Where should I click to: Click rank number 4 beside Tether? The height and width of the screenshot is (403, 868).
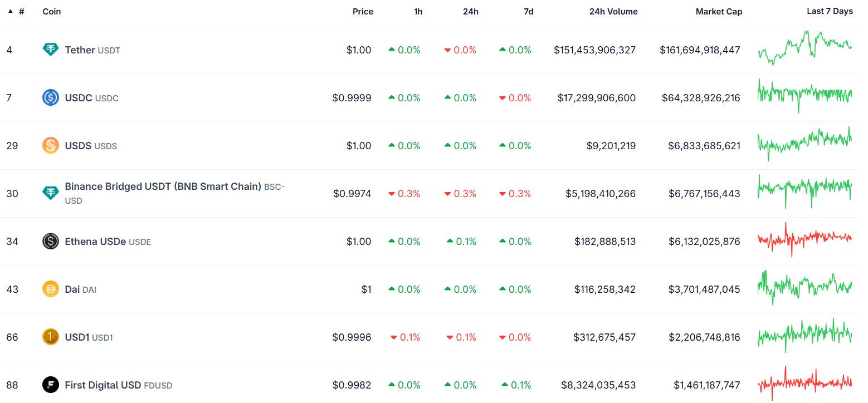(9, 50)
